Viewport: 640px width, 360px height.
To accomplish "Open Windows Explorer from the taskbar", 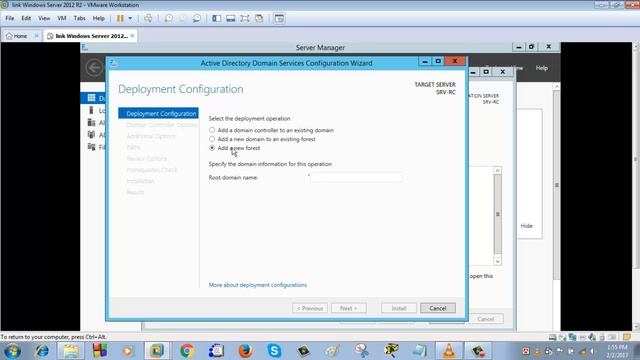I will [x=71, y=351].
